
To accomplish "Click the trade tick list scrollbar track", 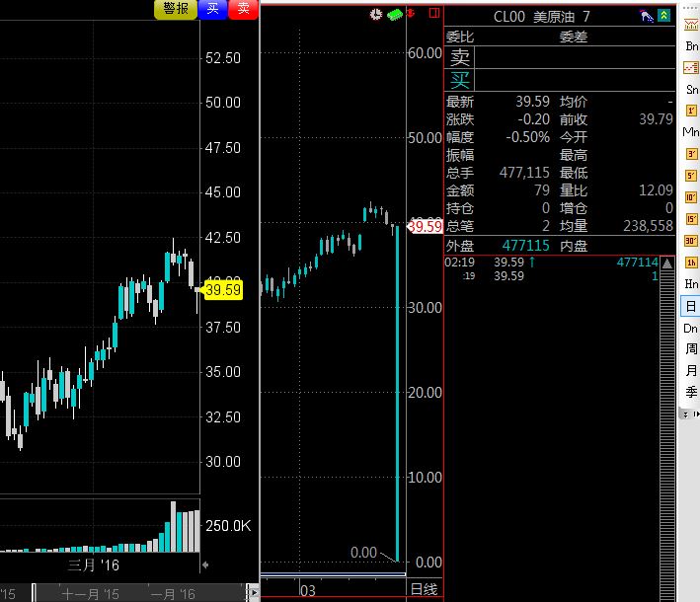I will (x=667, y=435).
